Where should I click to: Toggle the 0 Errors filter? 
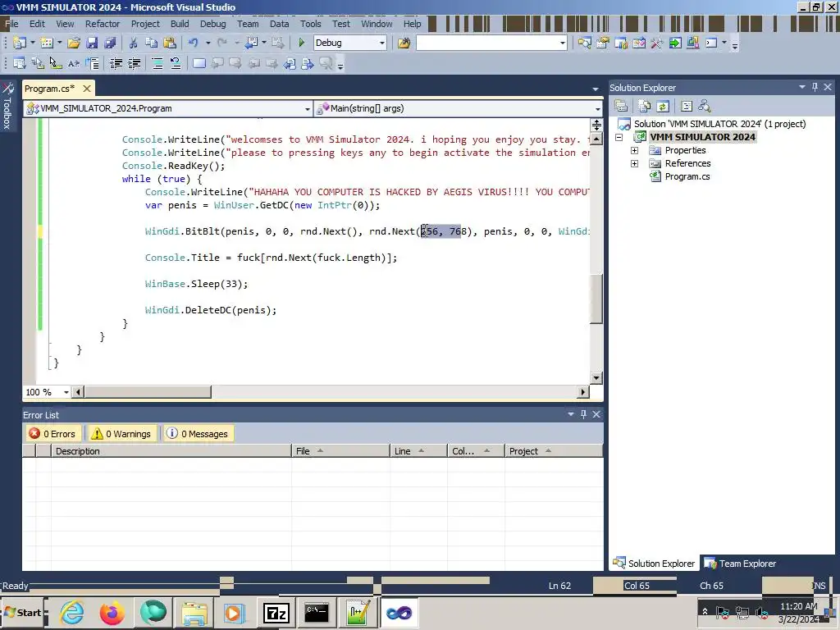pos(52,434)
